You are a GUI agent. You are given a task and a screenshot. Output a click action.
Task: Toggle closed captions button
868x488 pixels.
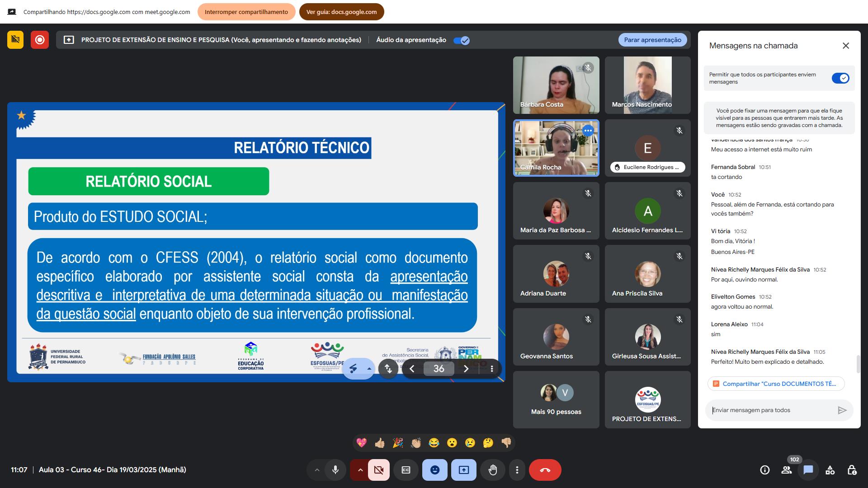[406, 470]
